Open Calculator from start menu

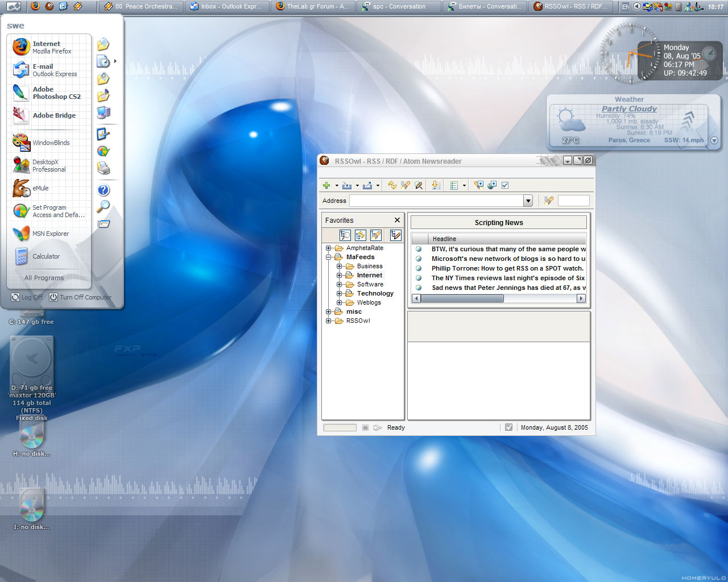point(50,256)
